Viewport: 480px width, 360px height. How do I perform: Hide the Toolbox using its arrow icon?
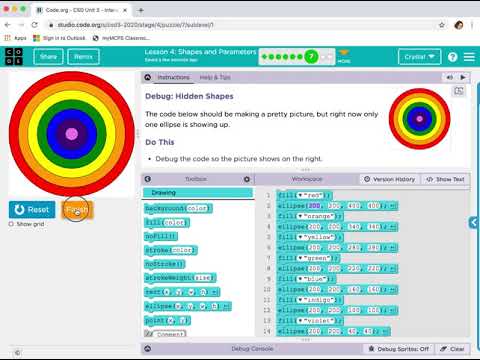point(148,179)
